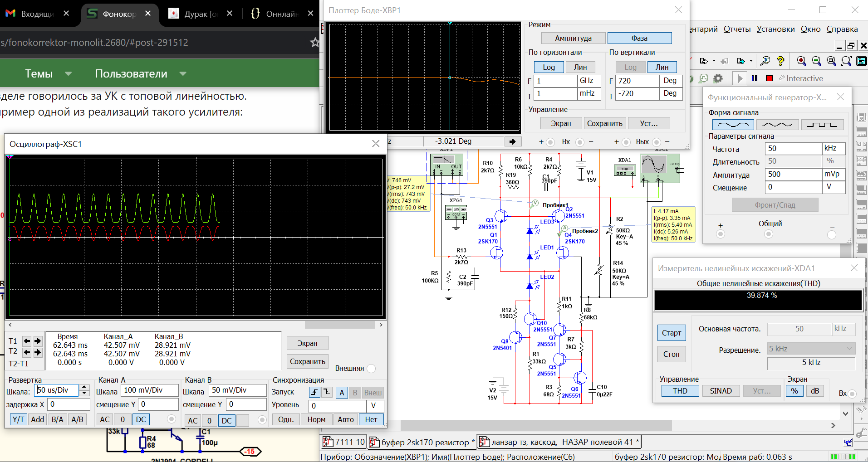Open the find magnifier tool
The image size is (868, 462).
765,61
